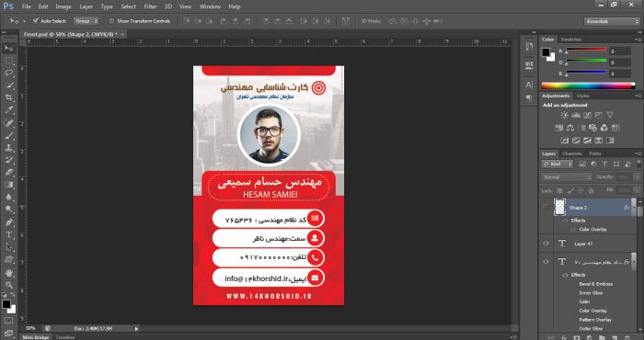Screen dimensions: 644x340
Task: Add a Color Balance adjustment
Action: point(570,128)
